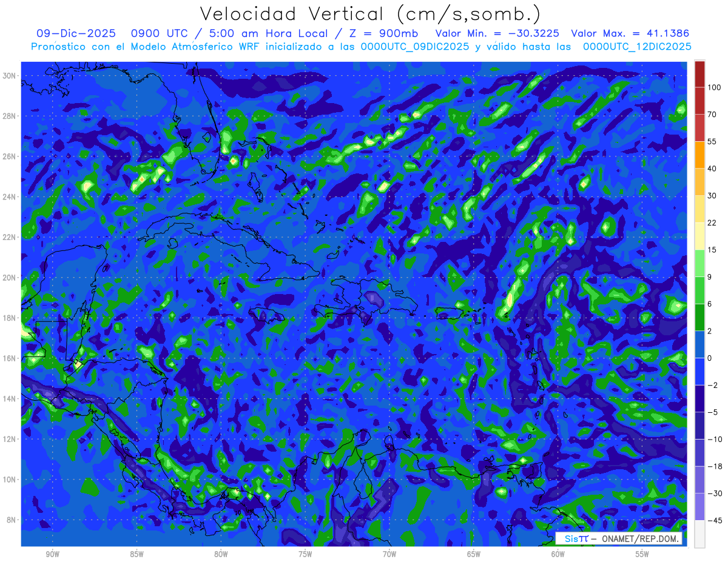Click the colorbar segment between -18 and -10
Screen dimensions: 728x562
(x=699, y=452)
